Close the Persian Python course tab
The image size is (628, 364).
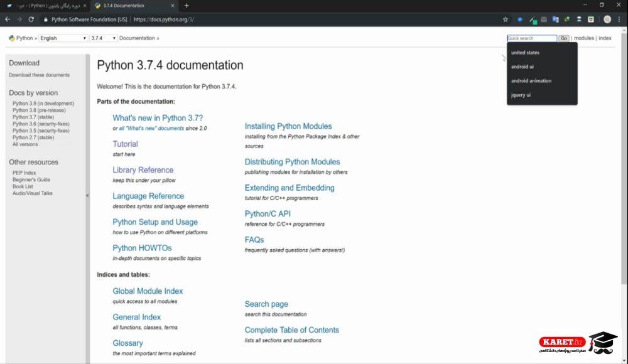point(85,6)
